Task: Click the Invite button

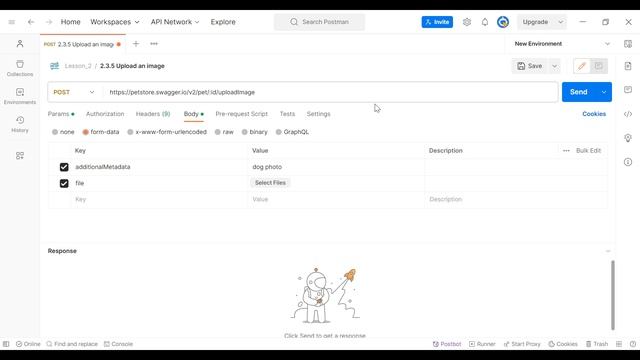Action: coord(437,22)
